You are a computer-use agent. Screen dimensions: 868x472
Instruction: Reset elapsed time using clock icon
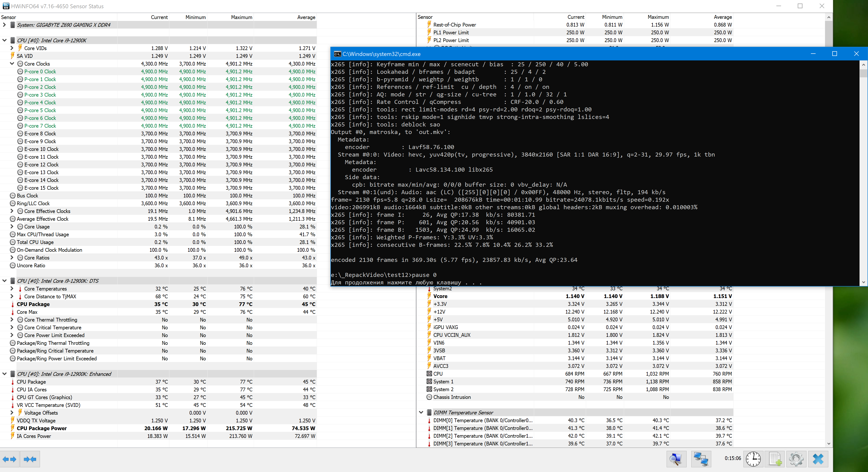tap(753, 459)
